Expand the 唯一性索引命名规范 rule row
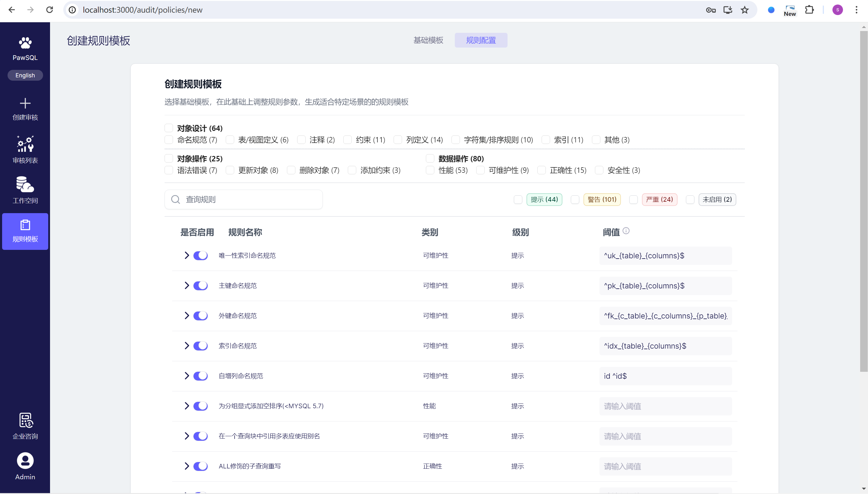The image size is (868, 494). [x=187, y=256]
